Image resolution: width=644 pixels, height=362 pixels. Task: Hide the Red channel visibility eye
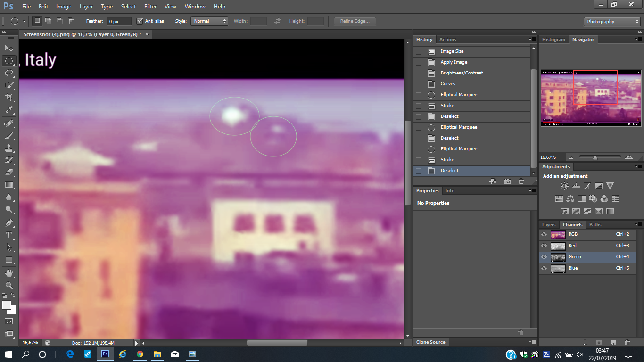coord(544,246)
